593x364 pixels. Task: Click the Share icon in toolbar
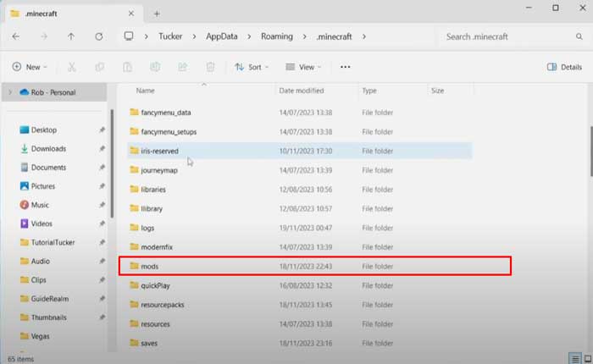pyautogui.click(x=182, y=67)
